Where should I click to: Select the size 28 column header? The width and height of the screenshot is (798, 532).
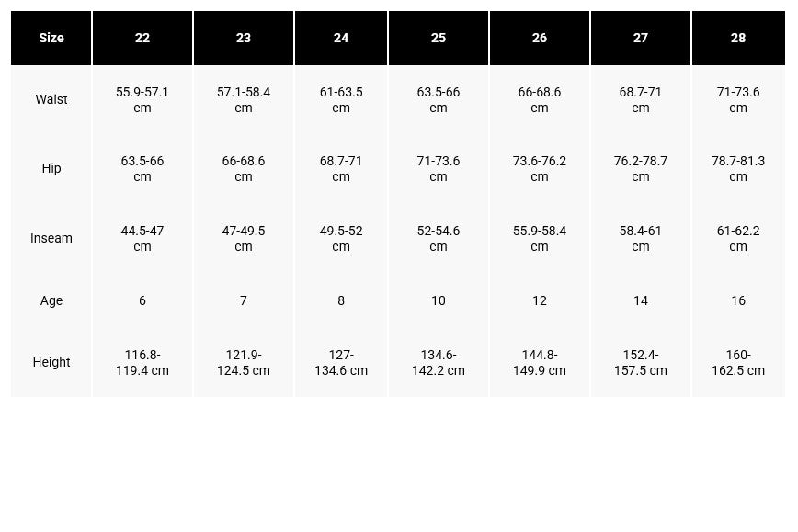(x=738, y=38)
